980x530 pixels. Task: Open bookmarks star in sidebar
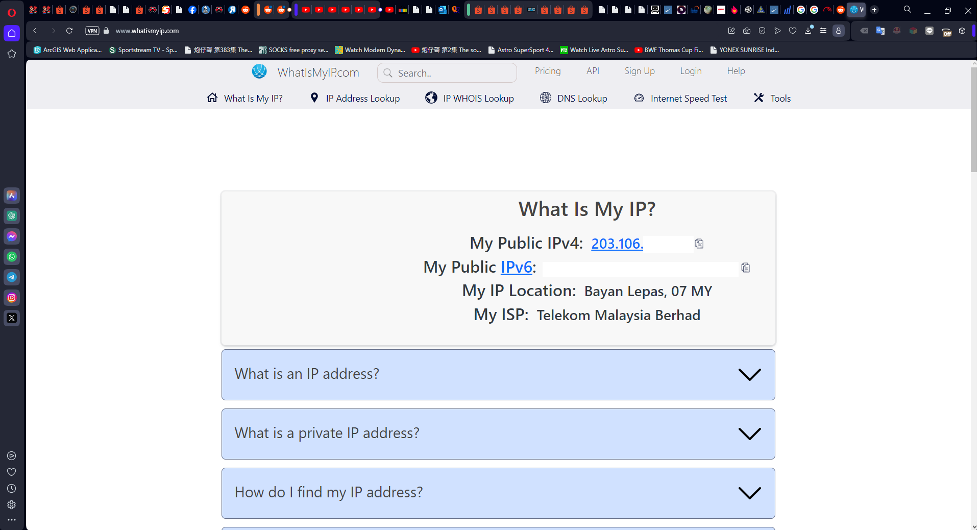12,54
